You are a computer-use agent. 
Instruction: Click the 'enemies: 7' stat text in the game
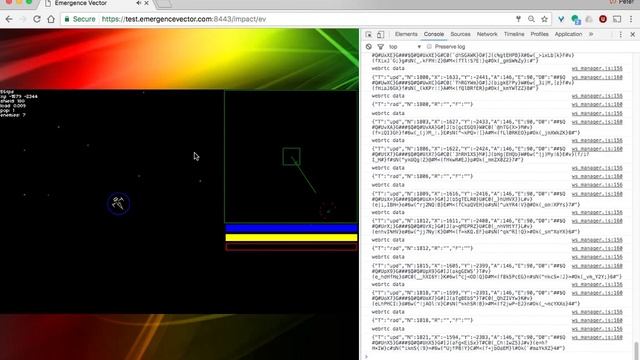[x=13, y=116]
